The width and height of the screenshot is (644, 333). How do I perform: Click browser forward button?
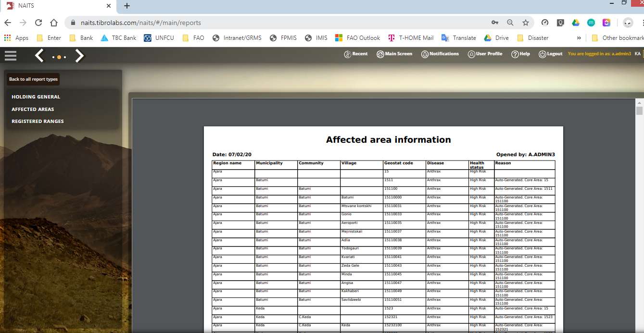point(23,23)
